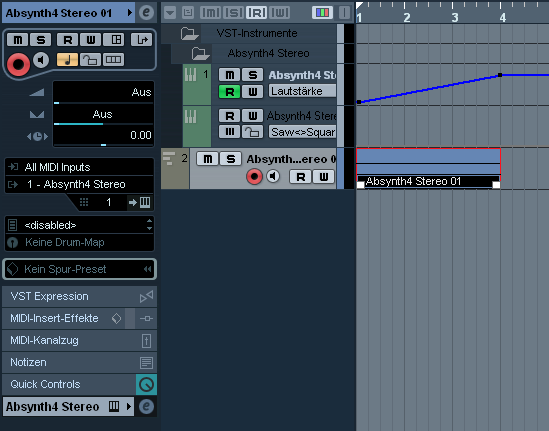Toggle global Read button in track list header

[257, 13]
